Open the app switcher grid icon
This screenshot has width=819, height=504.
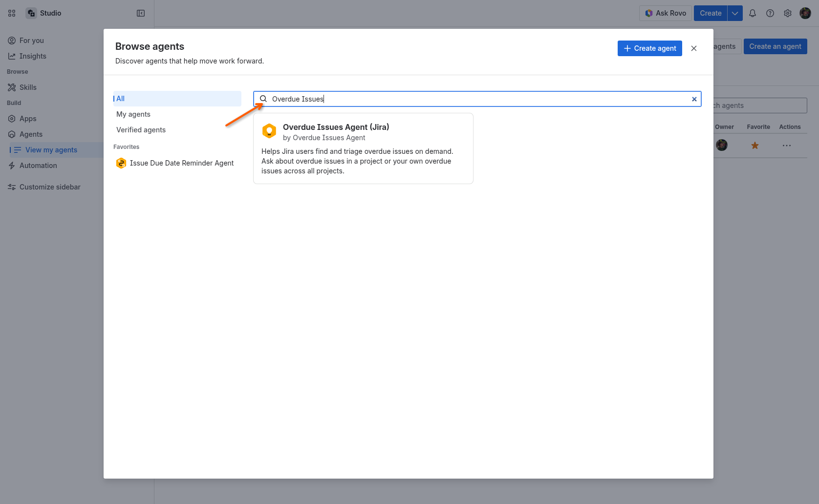coord(12,13)
